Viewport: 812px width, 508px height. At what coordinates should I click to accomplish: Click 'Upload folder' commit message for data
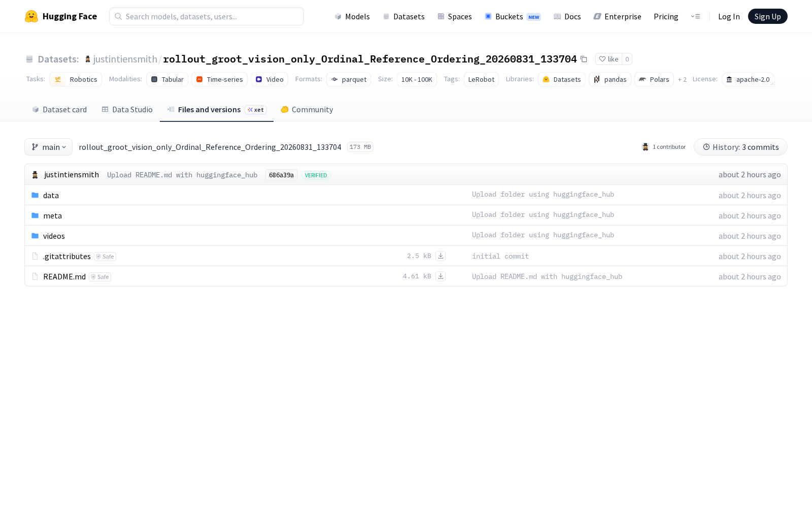click(x=543, y=194)
